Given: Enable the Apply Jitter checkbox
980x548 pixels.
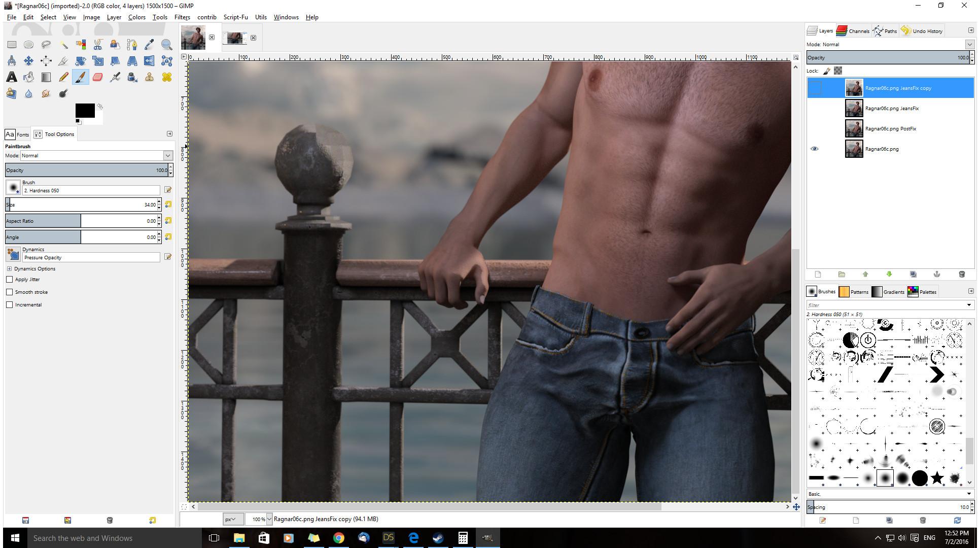Looking at the screenshot, I should point(10,280).
